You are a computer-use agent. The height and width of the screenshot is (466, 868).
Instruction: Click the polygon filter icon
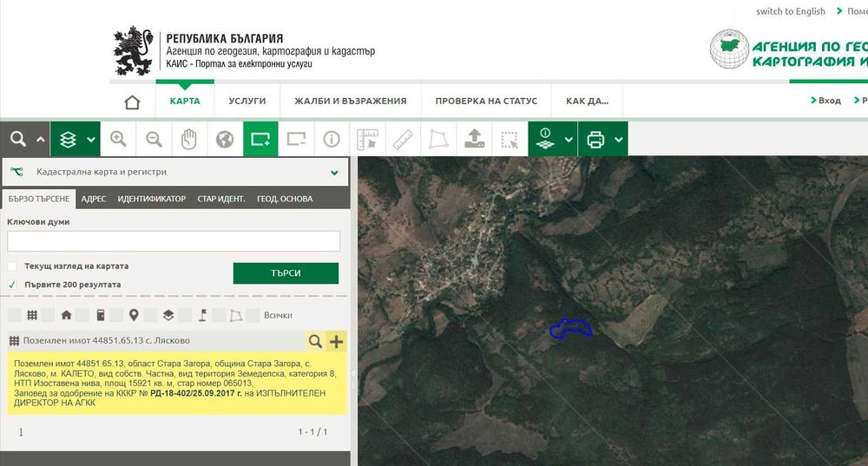(236, 316)
